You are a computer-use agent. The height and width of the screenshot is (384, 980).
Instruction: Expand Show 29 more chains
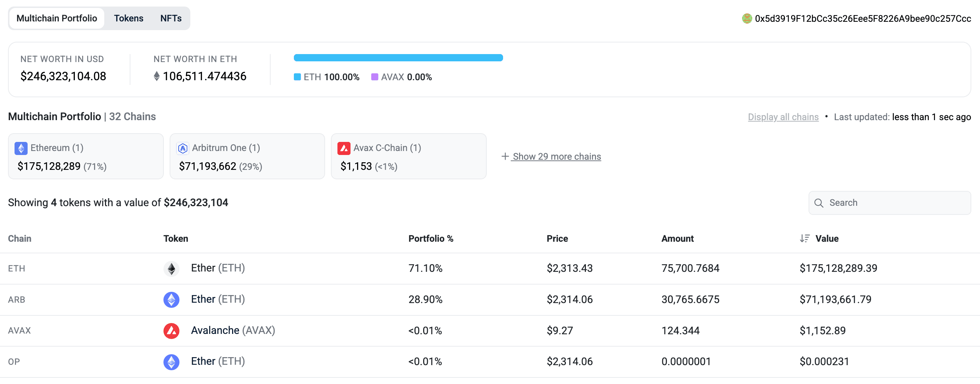556,157
